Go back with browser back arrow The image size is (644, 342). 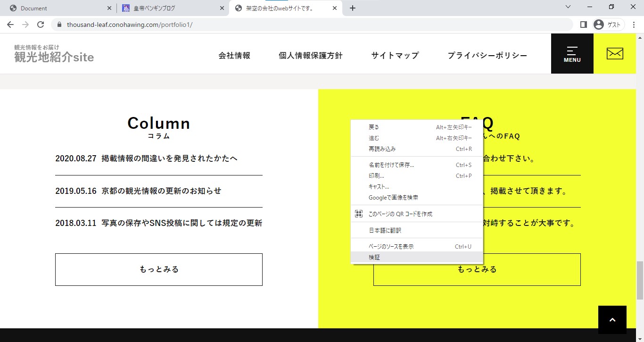[10, 25]
